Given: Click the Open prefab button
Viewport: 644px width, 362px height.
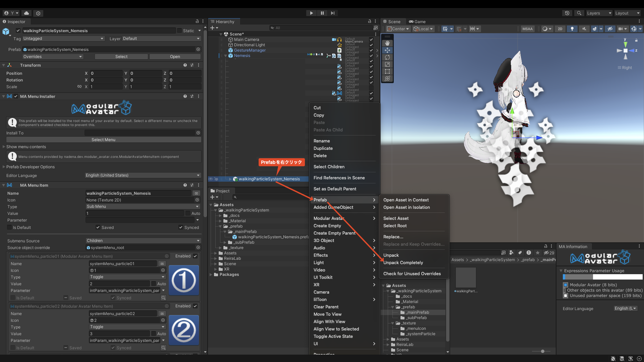Looking at the screenshot, I should point(175,57).
